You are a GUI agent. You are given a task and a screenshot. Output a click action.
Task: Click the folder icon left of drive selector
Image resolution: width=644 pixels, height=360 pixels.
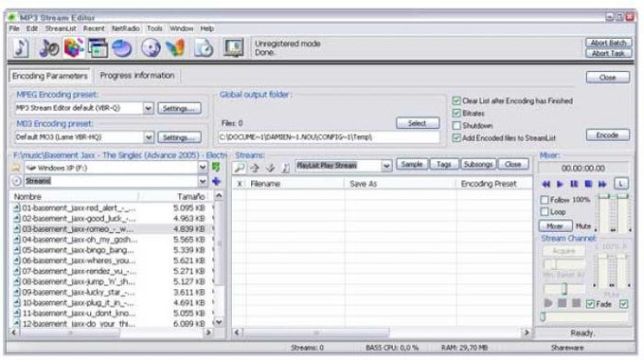coord(16,168)
